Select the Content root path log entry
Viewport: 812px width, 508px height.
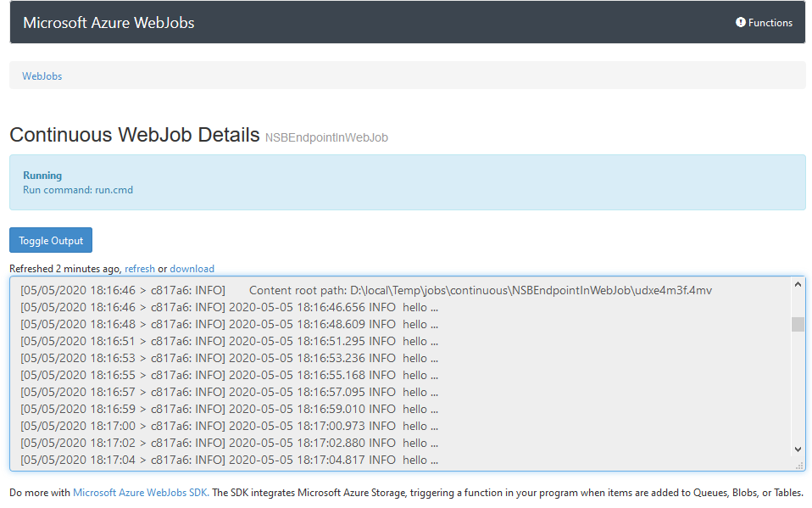(364, 289)
